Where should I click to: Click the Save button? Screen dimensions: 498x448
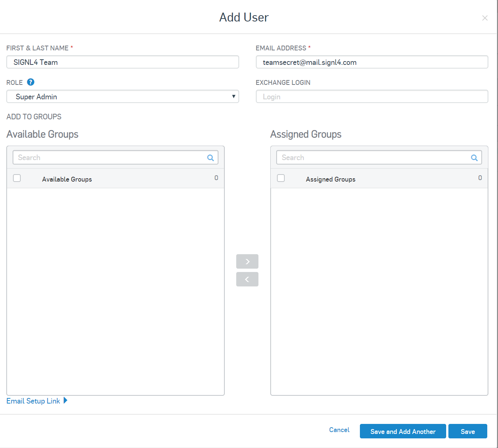coord(468,431)
